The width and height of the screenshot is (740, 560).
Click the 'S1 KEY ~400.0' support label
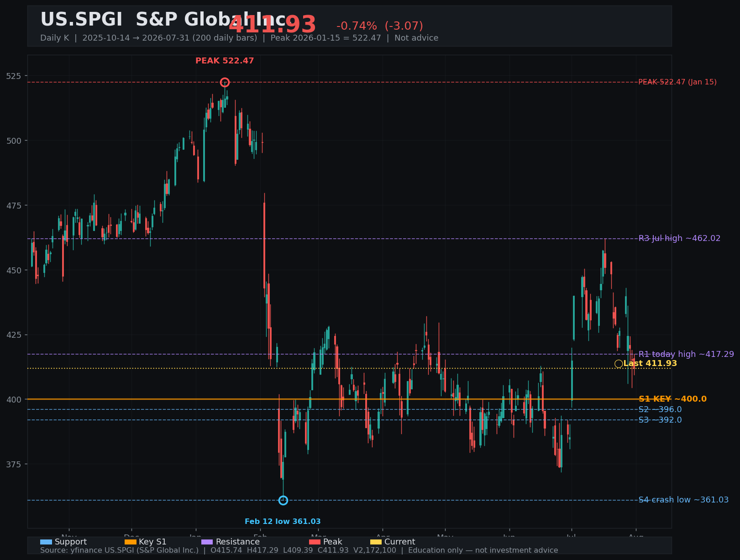click(672, 399)
